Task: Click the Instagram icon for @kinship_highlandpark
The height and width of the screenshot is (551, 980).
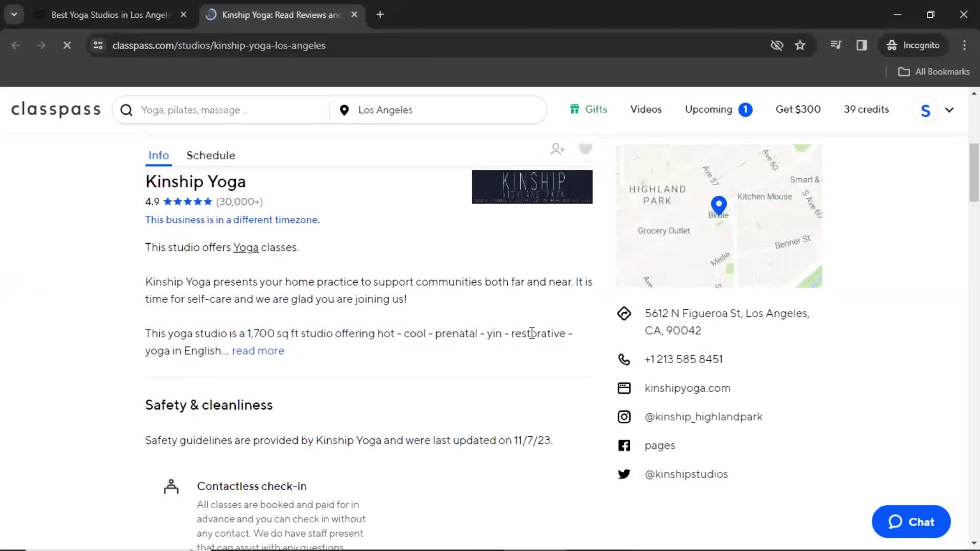Action: click(623, 416)
